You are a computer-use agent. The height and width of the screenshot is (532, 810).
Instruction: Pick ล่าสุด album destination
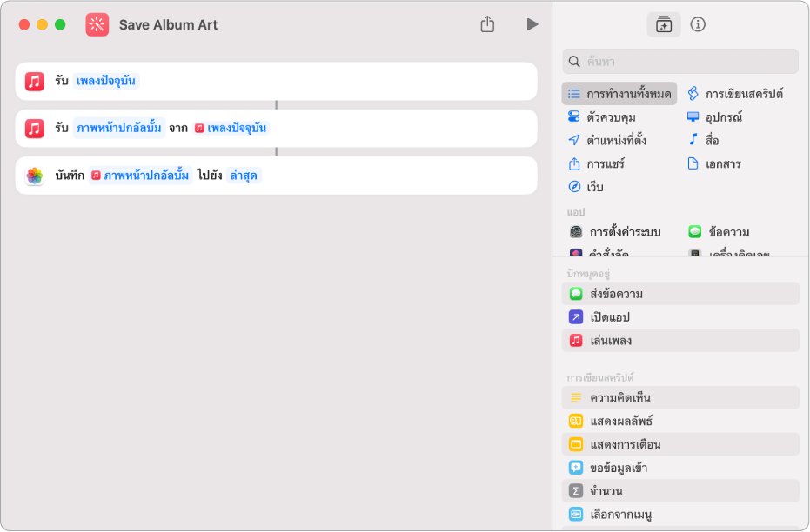click(x=244, y=175)
